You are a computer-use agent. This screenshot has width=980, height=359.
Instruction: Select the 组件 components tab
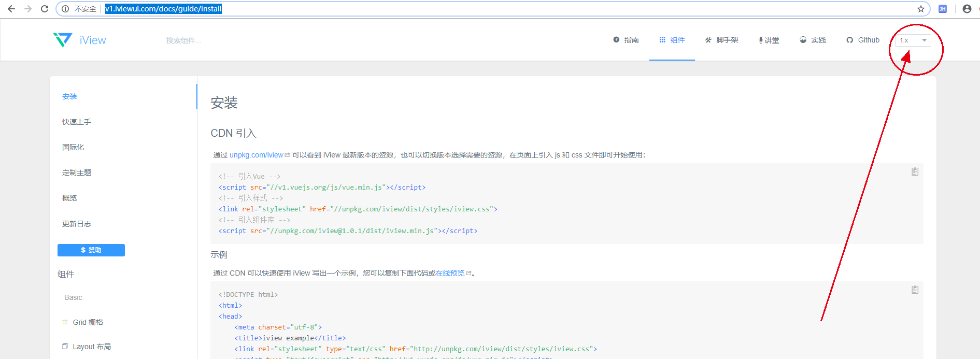pyautogui.click(x=672, y=40)
